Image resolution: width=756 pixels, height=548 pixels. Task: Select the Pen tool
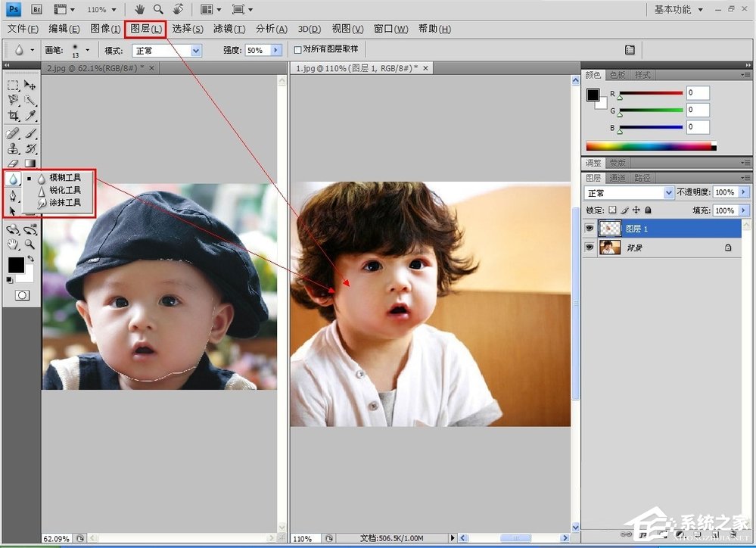tap(13, 195)
